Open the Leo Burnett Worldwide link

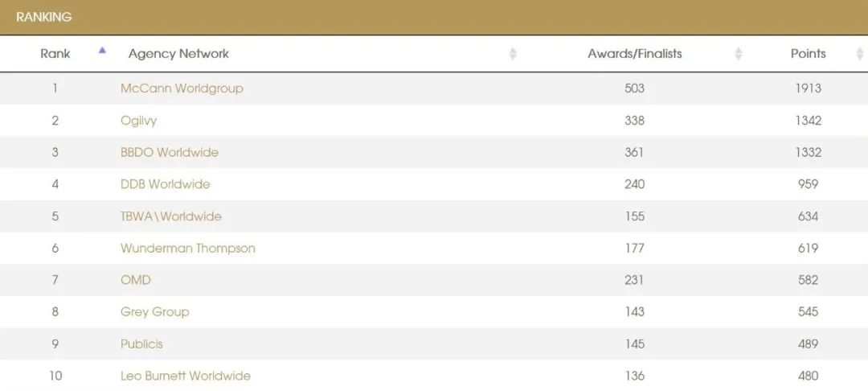(x=186, y=376)
